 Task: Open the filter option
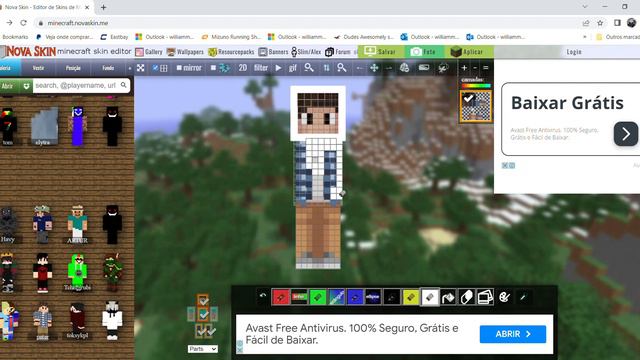pyautogui.click(x=261, y=68)
